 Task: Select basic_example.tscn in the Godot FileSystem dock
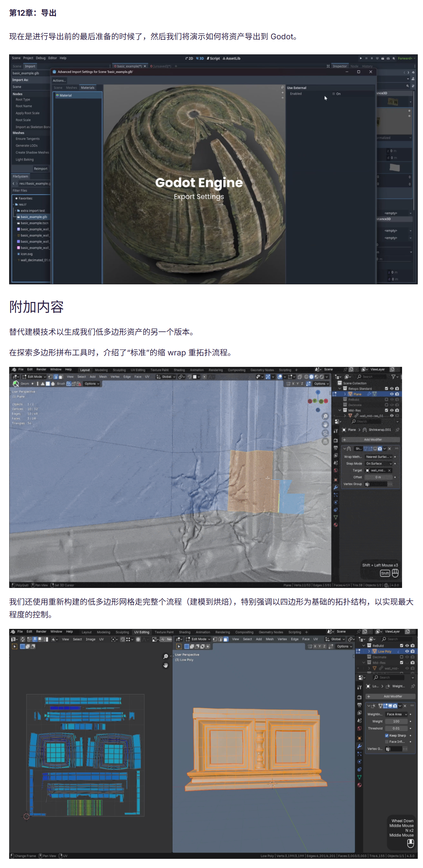[x=33, y=223]
